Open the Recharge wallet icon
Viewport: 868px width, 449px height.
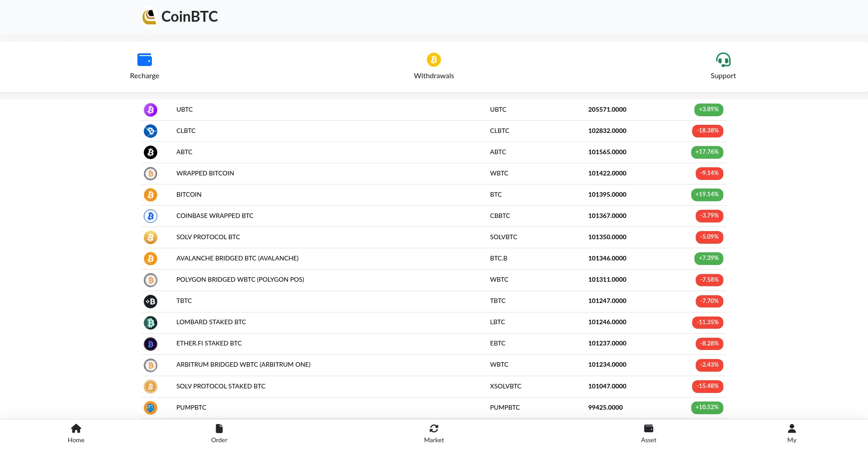click(x=145, y=60)
